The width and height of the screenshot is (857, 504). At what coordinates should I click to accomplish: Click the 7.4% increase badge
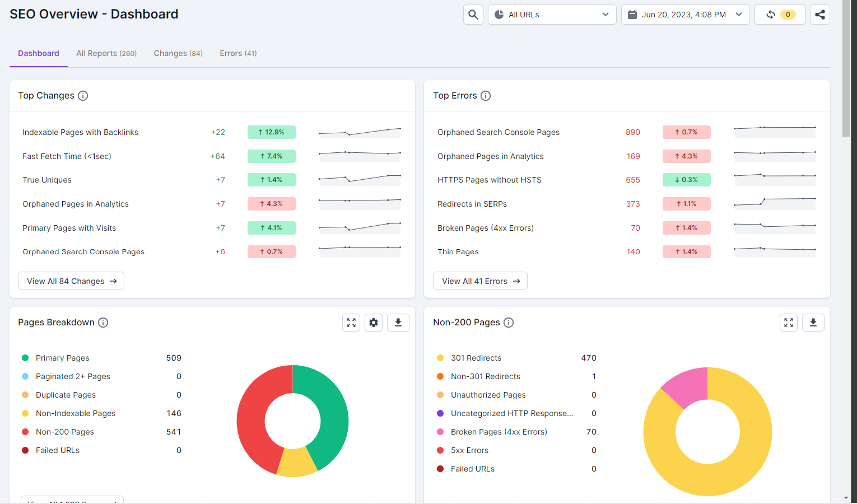272,156
